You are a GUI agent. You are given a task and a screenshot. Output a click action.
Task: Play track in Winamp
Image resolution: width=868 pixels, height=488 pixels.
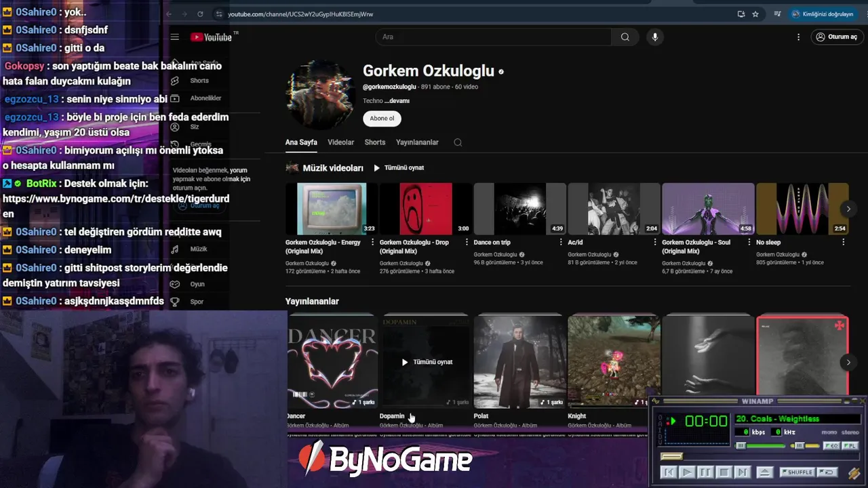(x=687, y=472)
